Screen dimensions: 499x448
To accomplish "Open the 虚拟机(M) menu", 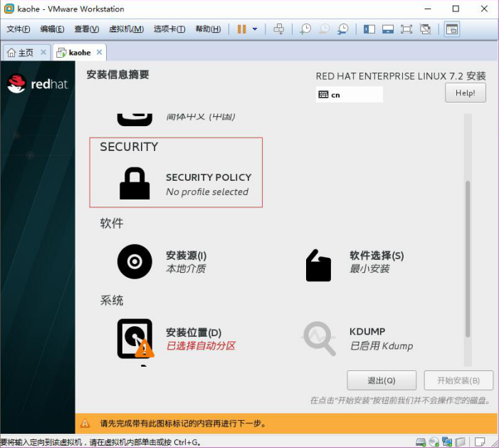I will coord(126,29).
